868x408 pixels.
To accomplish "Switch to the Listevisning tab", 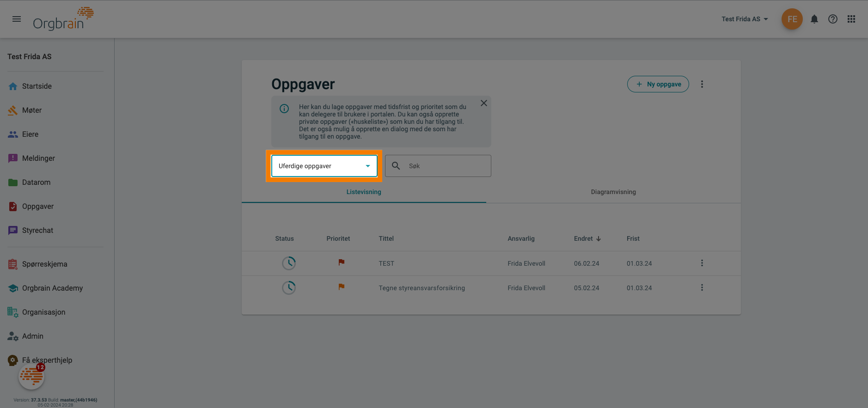I will [x=364, y=192].
